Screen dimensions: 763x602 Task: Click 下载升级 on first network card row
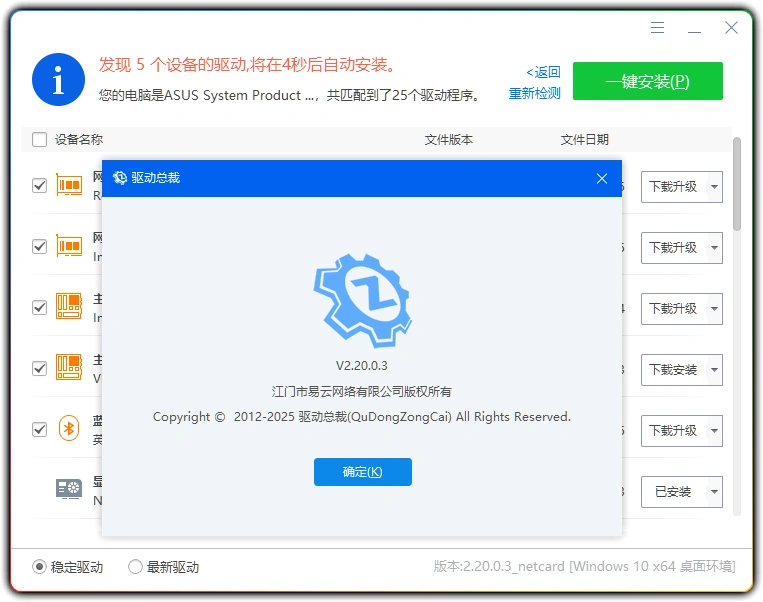pos(674,187)
